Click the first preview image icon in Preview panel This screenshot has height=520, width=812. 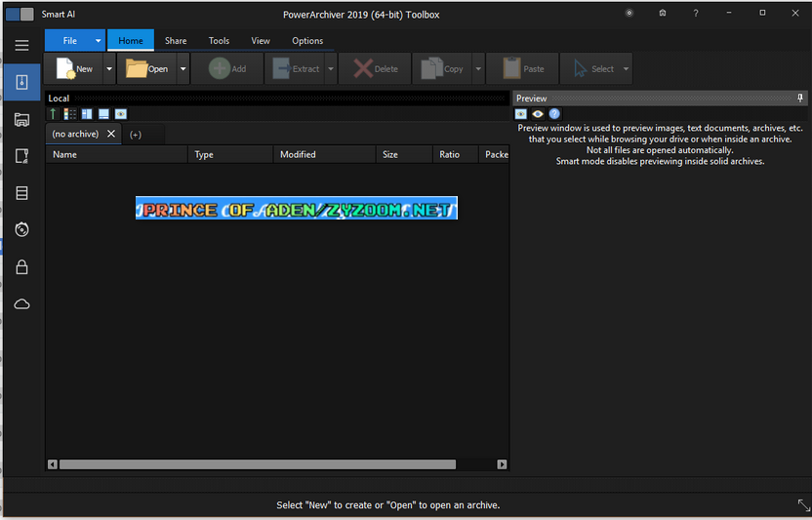[x=521, y=114]
